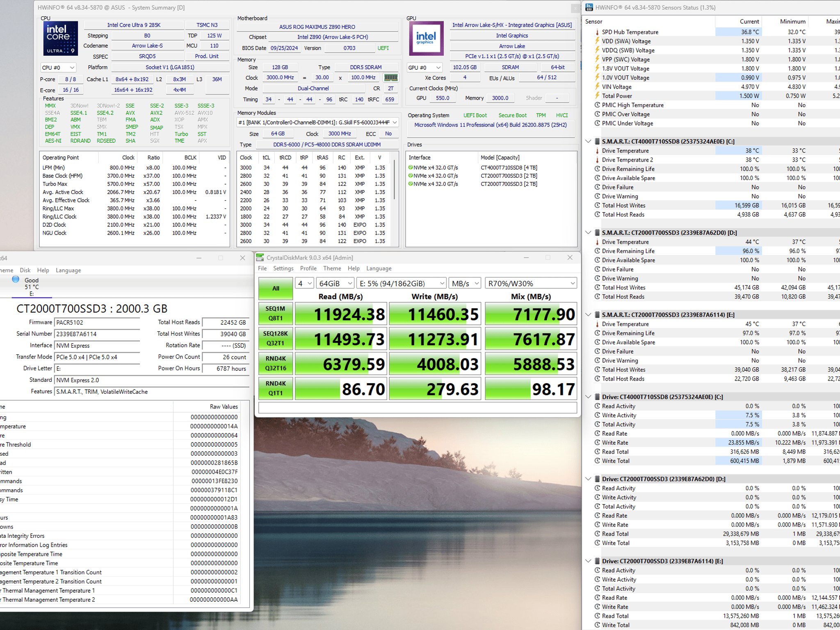Collapse the S.M.A.R.T. CT4000T710SSD8 [C:] group

(x=588, y=142)
